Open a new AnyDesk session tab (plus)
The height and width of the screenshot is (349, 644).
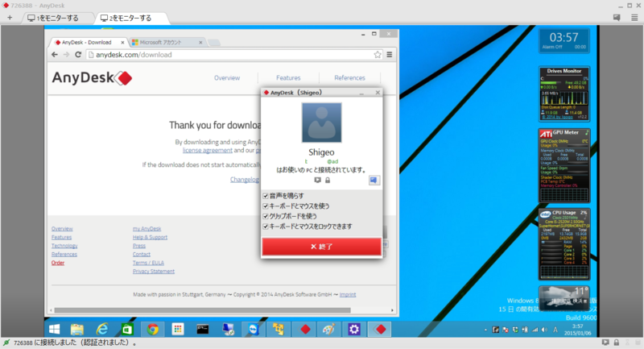[10, 18]
